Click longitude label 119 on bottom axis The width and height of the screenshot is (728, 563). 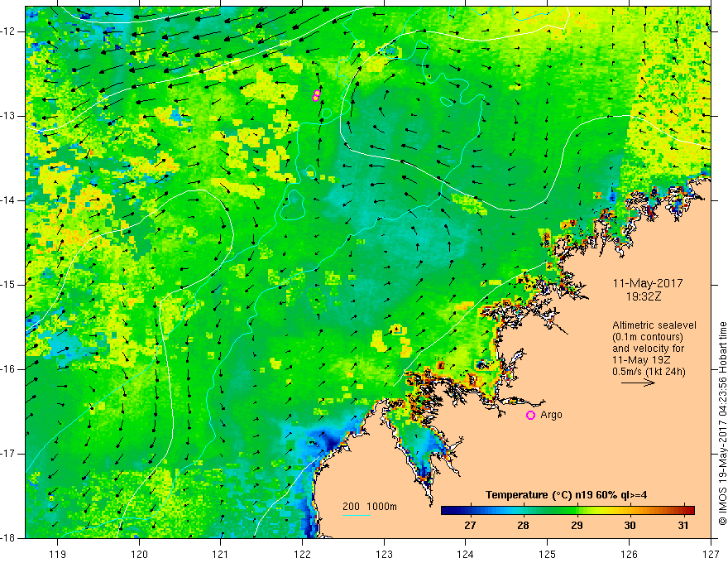pyautogui.click(x=58, y=555)
